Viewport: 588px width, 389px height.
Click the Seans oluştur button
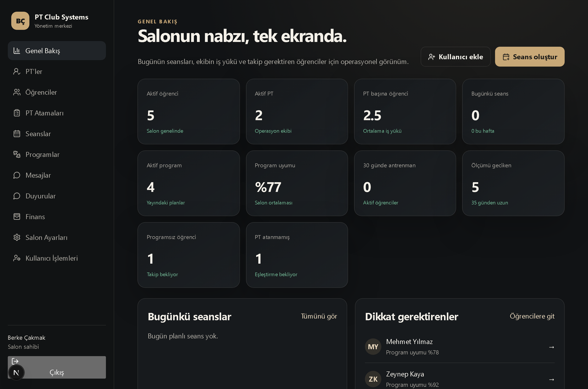click(x=530, y=57)
